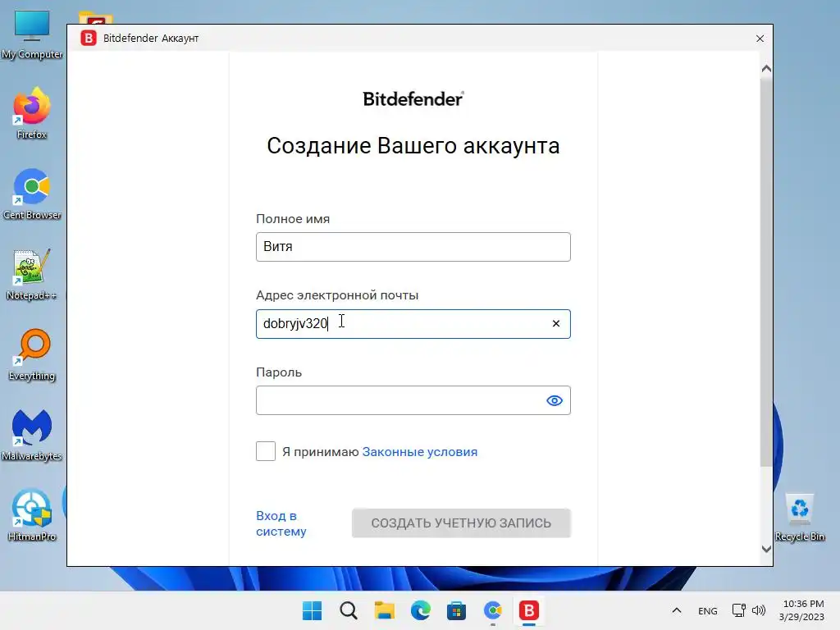Open the Windows Start menu
Screen dimensions: 840x630
(x=313, y=610)
